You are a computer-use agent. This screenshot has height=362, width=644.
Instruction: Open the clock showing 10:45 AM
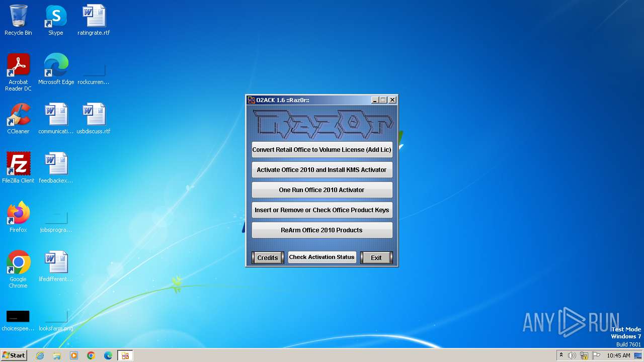click(618, 355)
